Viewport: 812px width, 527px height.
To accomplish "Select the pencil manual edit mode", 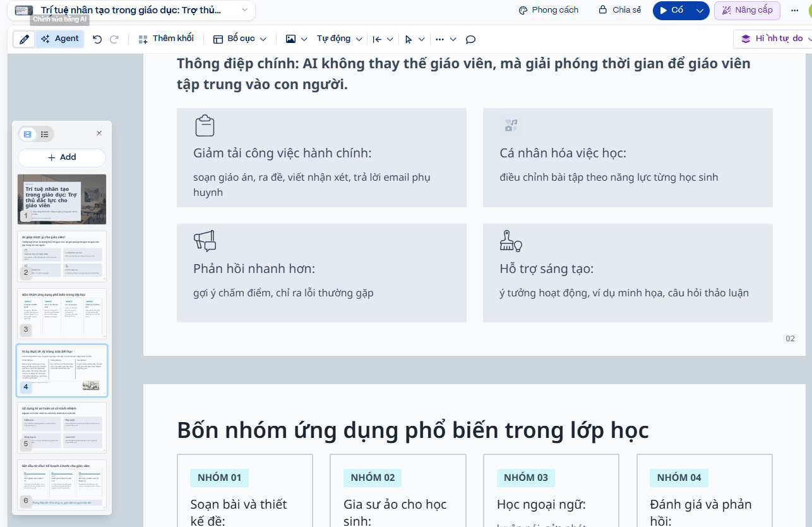I will click(24, 39).
